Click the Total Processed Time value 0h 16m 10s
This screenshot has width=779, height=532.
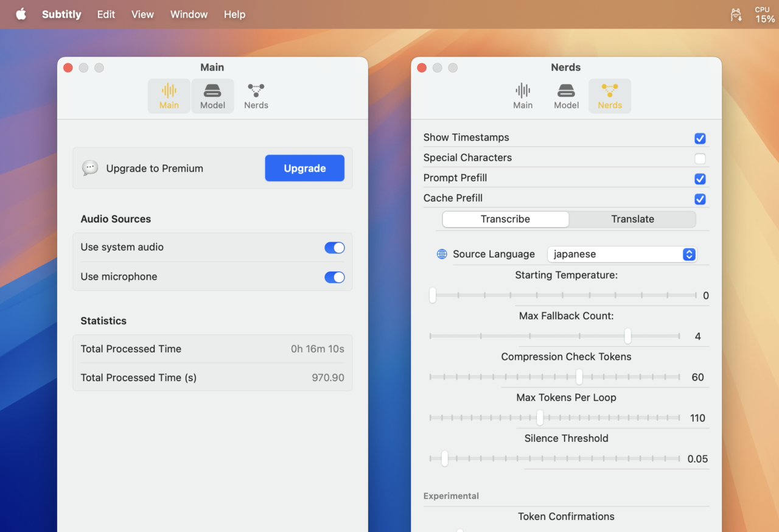pos(318,349)
